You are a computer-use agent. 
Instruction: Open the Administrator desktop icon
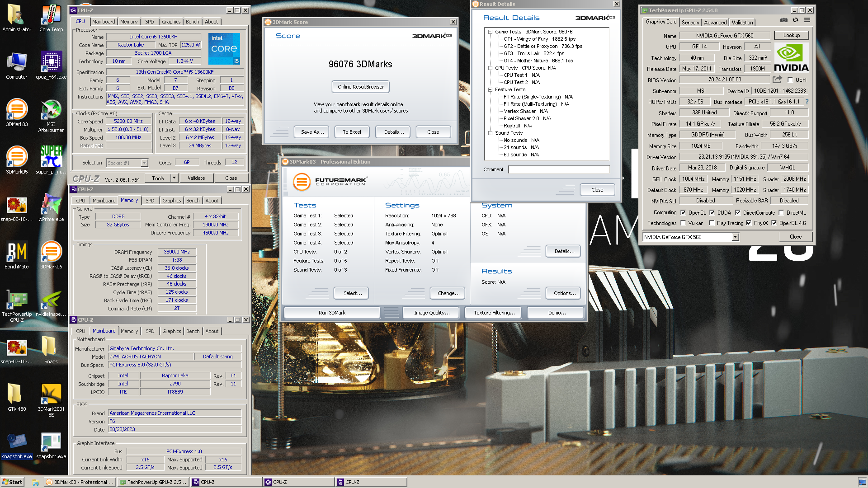pos(17,18)
